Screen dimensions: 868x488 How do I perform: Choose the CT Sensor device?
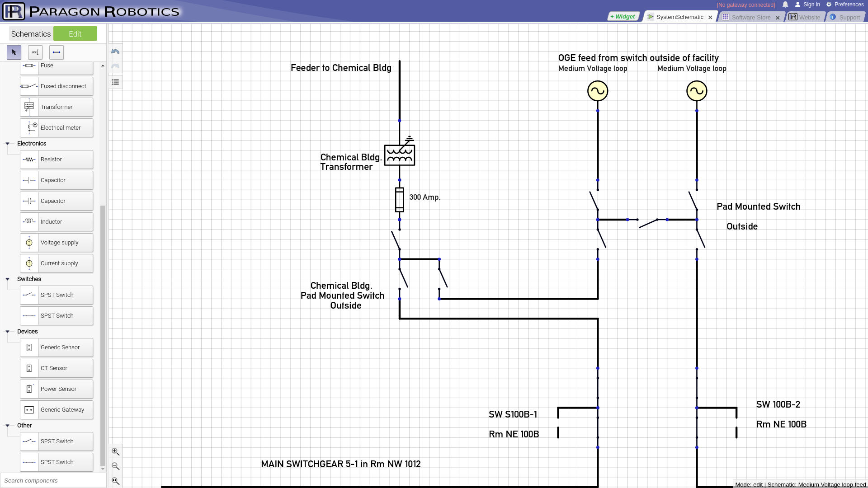[57, 368]
